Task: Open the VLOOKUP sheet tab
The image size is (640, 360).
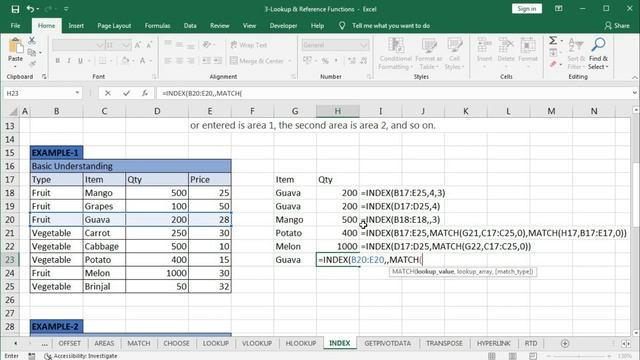Action: point(257,344)
